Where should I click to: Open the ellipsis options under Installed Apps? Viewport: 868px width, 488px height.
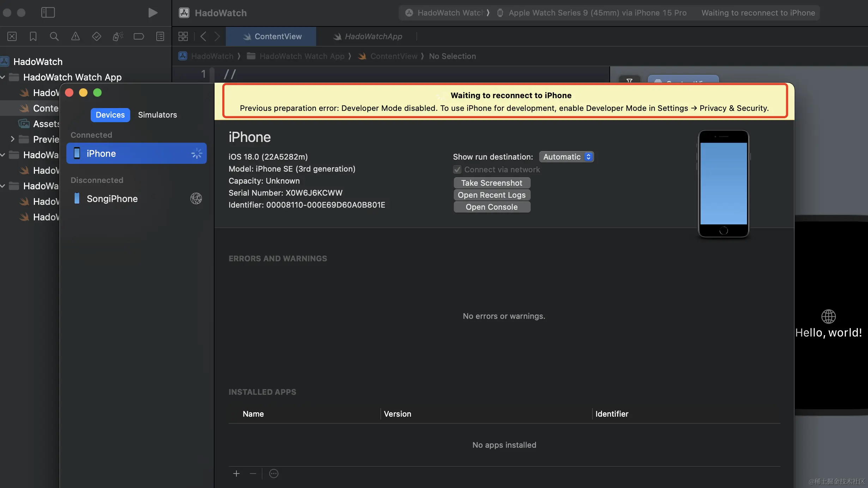tap(274, 474)
